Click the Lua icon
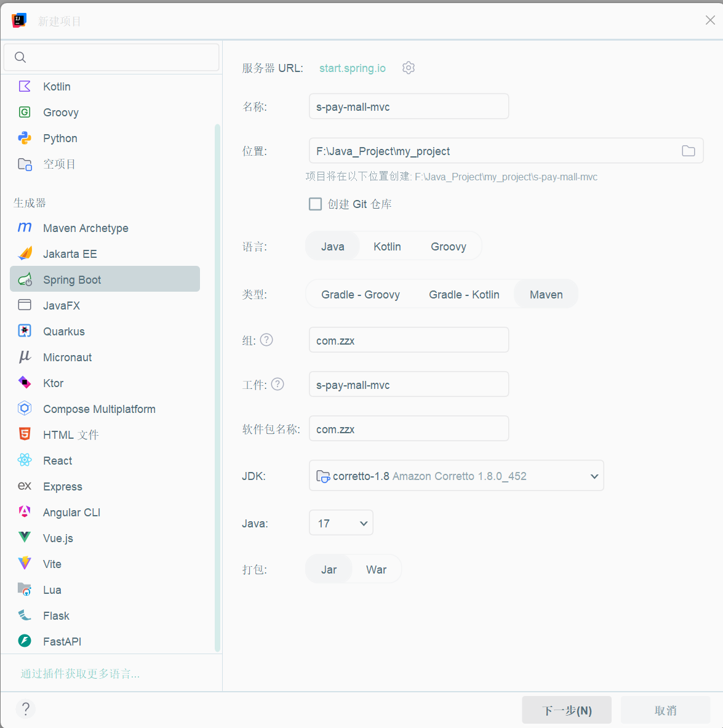723x728 pixels. (x=25, y=589)
